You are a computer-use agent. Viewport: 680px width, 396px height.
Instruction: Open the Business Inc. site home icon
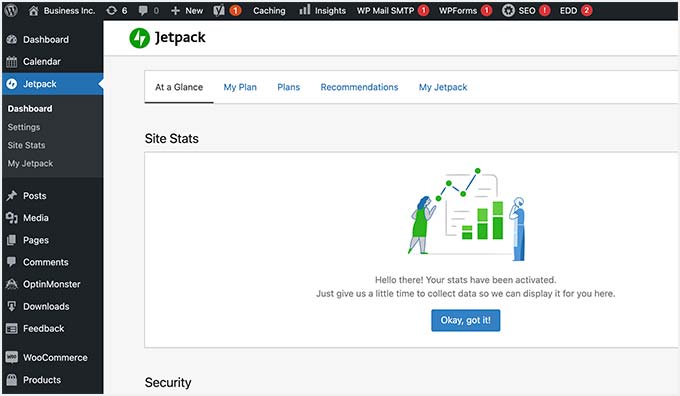pos(33,10)
